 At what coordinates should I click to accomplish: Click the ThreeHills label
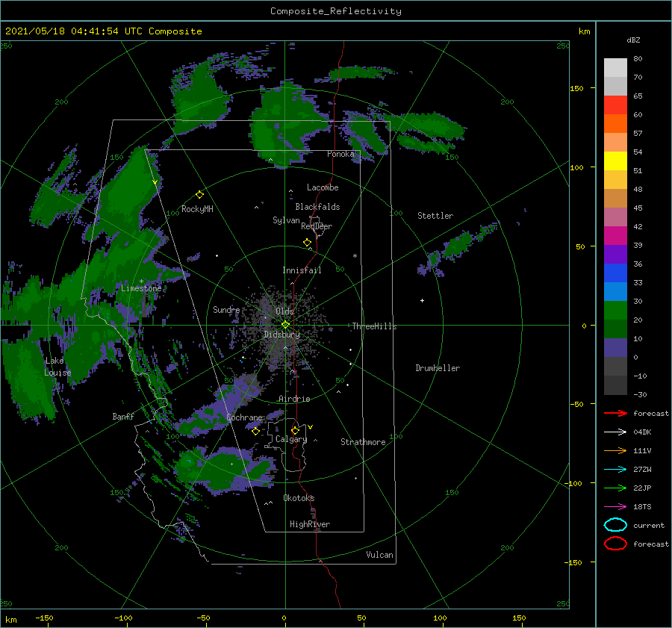point(374,326)
